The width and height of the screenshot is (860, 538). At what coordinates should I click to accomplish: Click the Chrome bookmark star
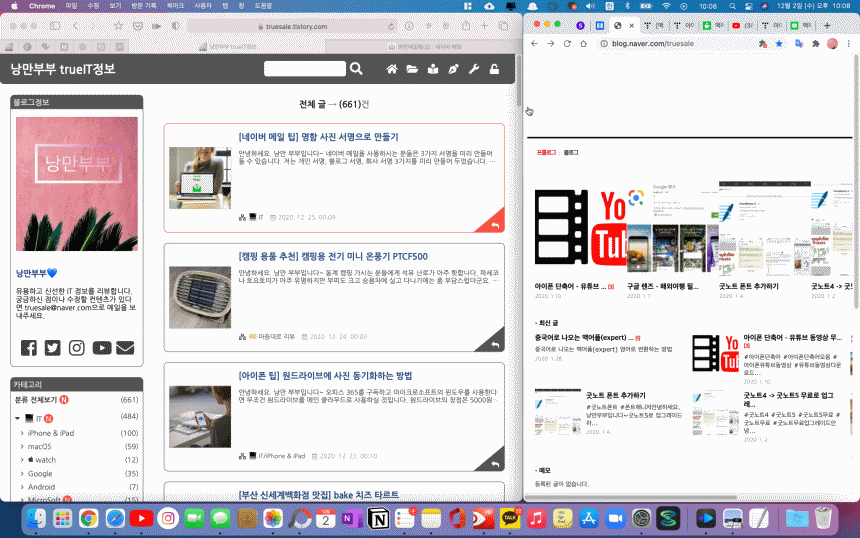(779, 43)
